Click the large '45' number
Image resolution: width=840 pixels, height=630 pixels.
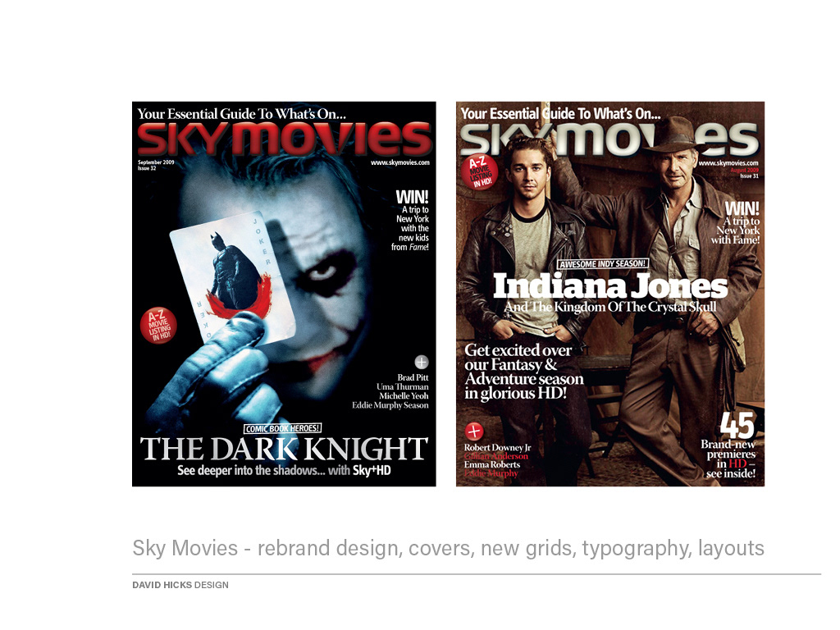coord(737,426)
